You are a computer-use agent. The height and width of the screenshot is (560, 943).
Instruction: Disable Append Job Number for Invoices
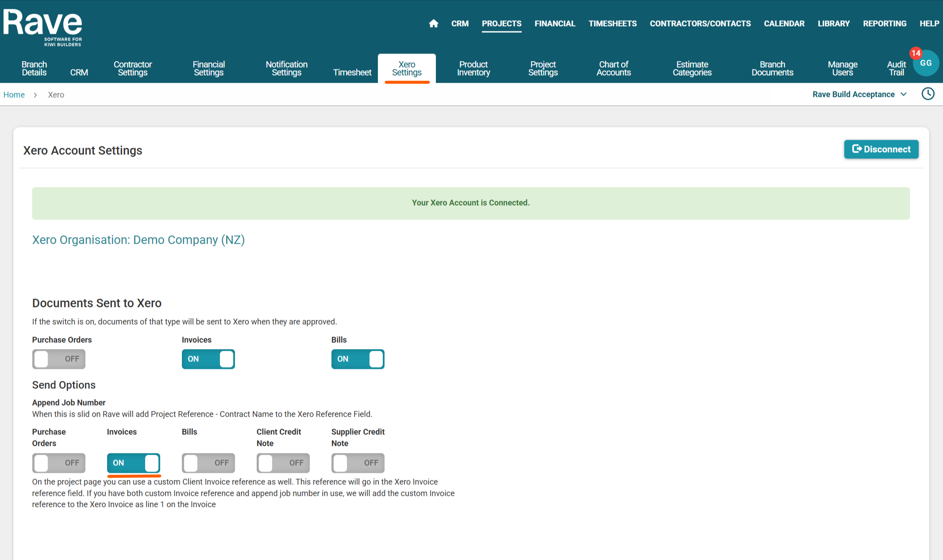(x=133, y=463)
